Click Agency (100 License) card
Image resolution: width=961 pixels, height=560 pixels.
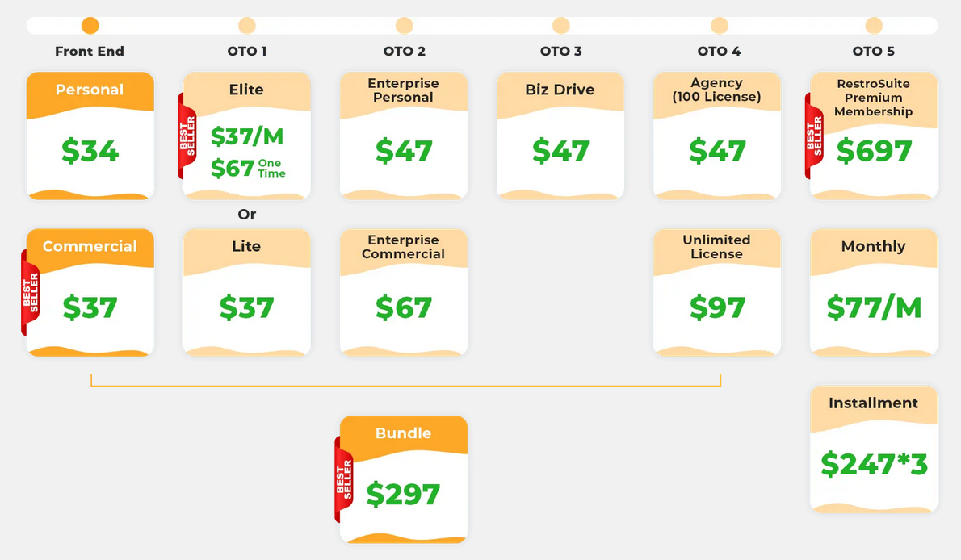tap(717, 136)
